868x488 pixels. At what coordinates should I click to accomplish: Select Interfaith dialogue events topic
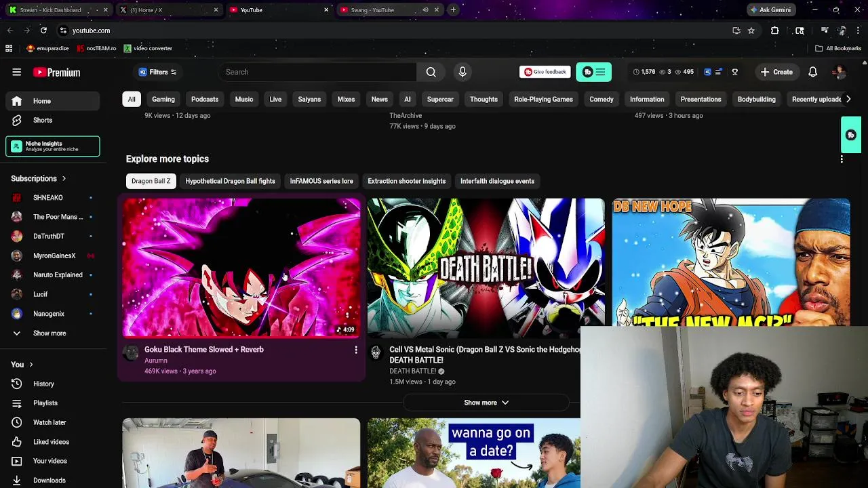point(497,181)
